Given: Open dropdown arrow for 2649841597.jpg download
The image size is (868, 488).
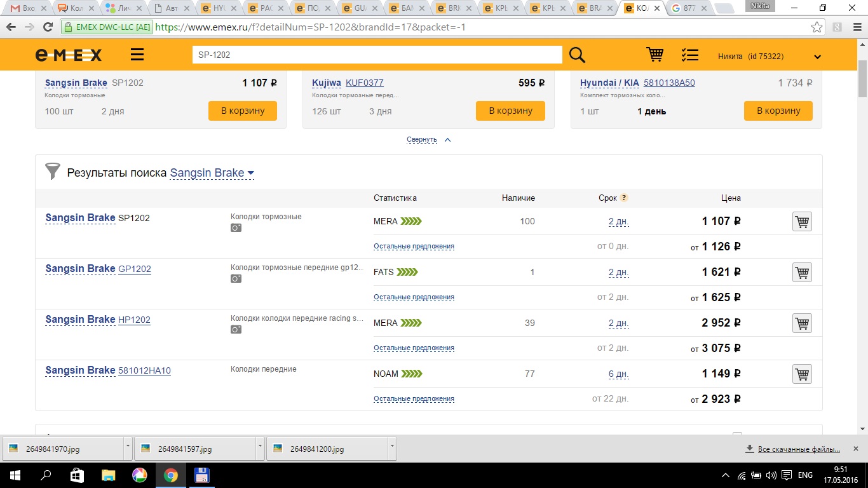Looking at the screenshot, I should 260,448.
